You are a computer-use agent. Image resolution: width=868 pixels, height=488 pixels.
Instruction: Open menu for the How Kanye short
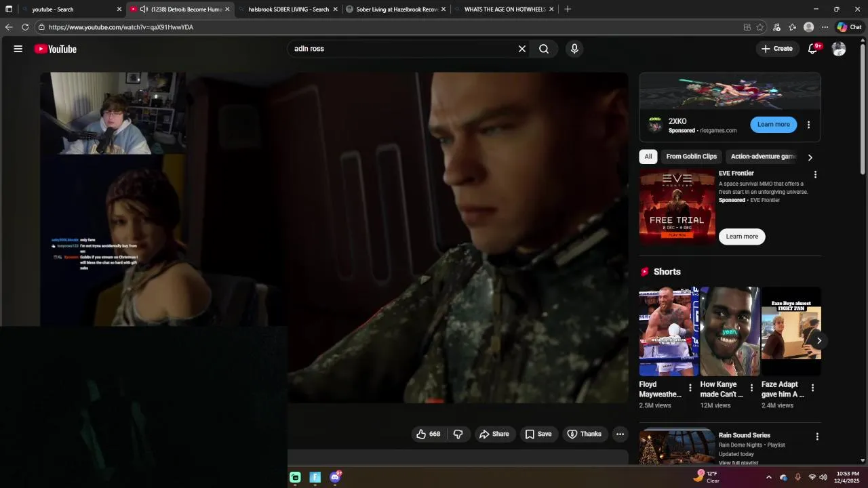(x=751, y=388)
